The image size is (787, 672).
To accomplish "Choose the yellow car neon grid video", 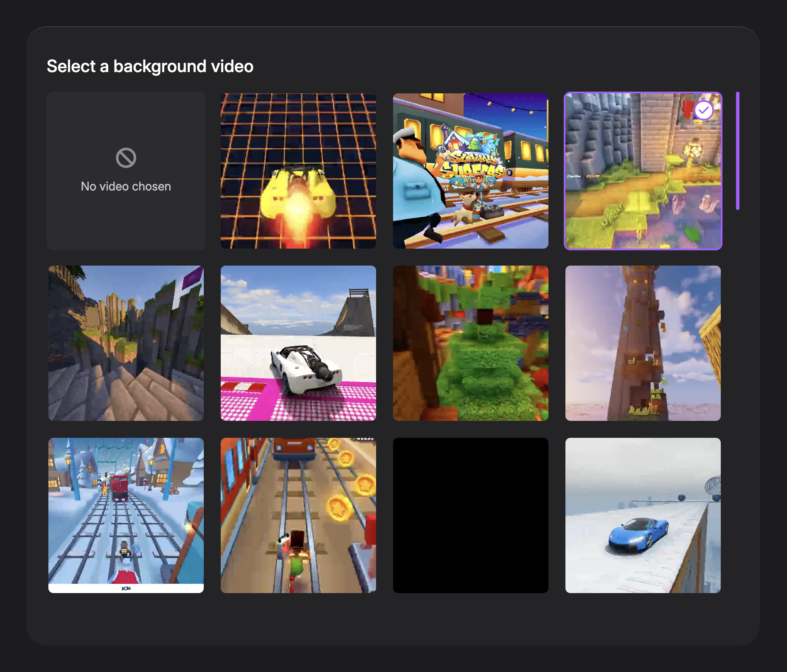I will click(298, 171).
